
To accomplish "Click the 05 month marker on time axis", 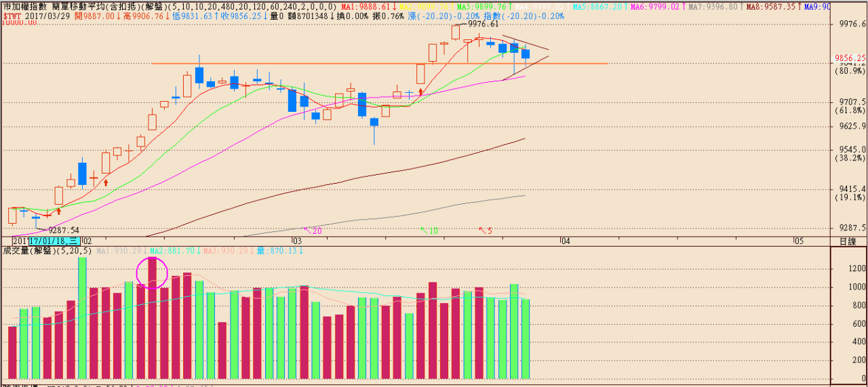I will pyautogui.click(x=798, y=241).
